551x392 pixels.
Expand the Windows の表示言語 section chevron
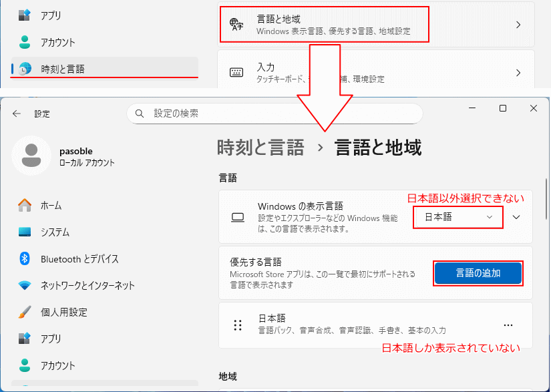coord(515,216)
